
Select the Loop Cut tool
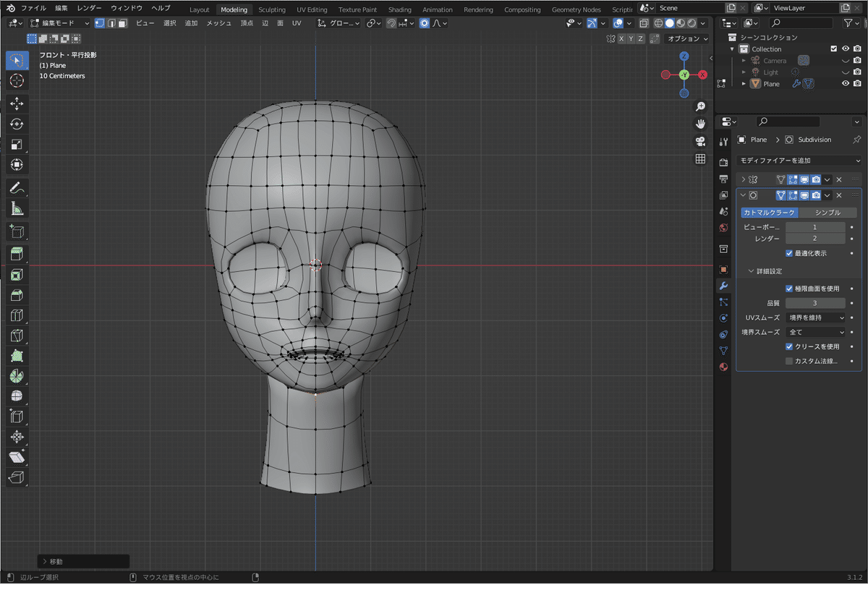pos(17,315)
